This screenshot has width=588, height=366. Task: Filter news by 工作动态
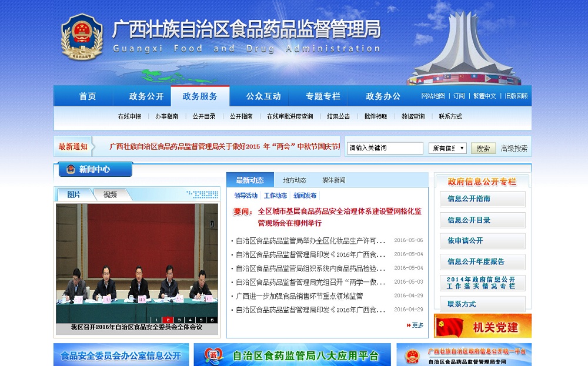tap(275, 196)
